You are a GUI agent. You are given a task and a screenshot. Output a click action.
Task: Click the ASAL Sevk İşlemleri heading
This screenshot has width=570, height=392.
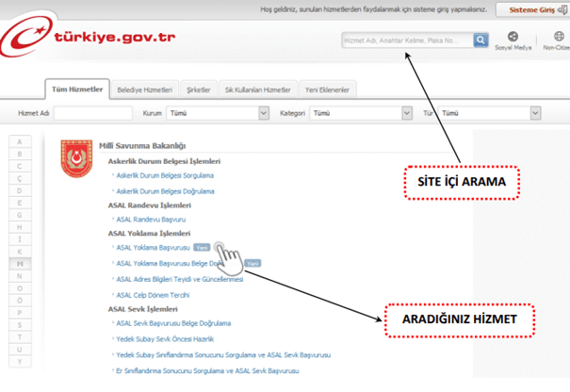coord(142,309)
